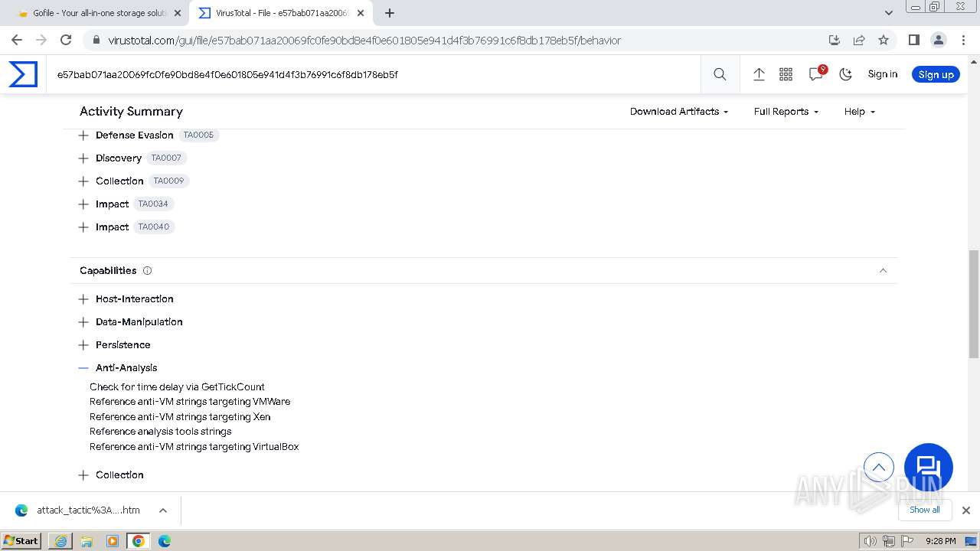Click the TA0005 tactic tag
The height and width of the screenshot is (551, 980).
pyautogui.click(x=198, y=135)
